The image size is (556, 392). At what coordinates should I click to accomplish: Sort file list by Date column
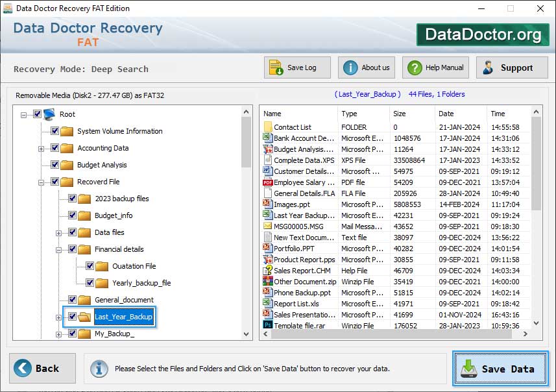click(x=461, y=114)
